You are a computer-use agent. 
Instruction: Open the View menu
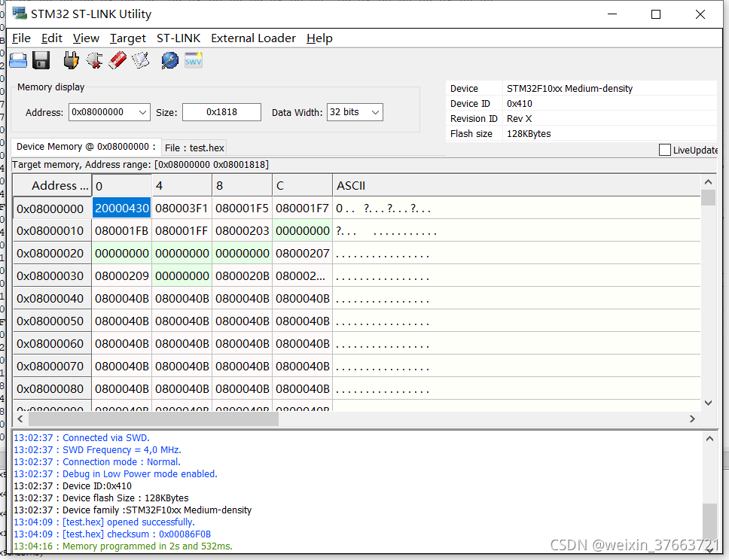[86, 38]
